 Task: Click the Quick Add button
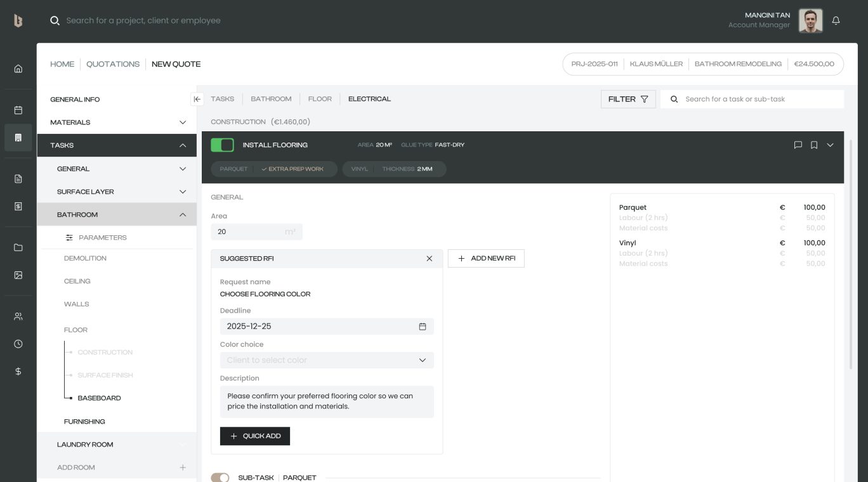point(255,436)
